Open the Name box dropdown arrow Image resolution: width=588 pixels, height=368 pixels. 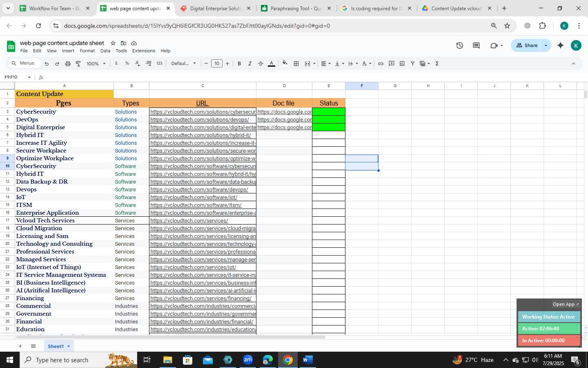29,77
